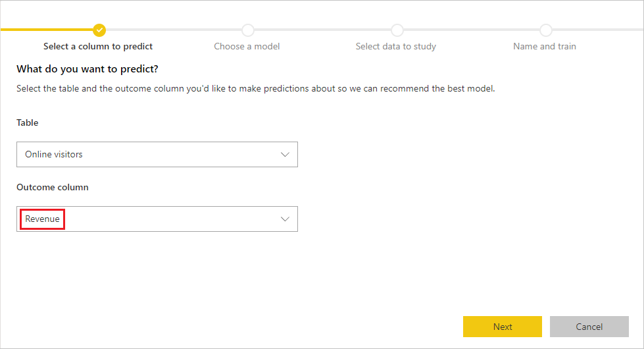Open the 'Name and train' step label
The height and width of the screenshot is (349, 644).
click(545, 47)
